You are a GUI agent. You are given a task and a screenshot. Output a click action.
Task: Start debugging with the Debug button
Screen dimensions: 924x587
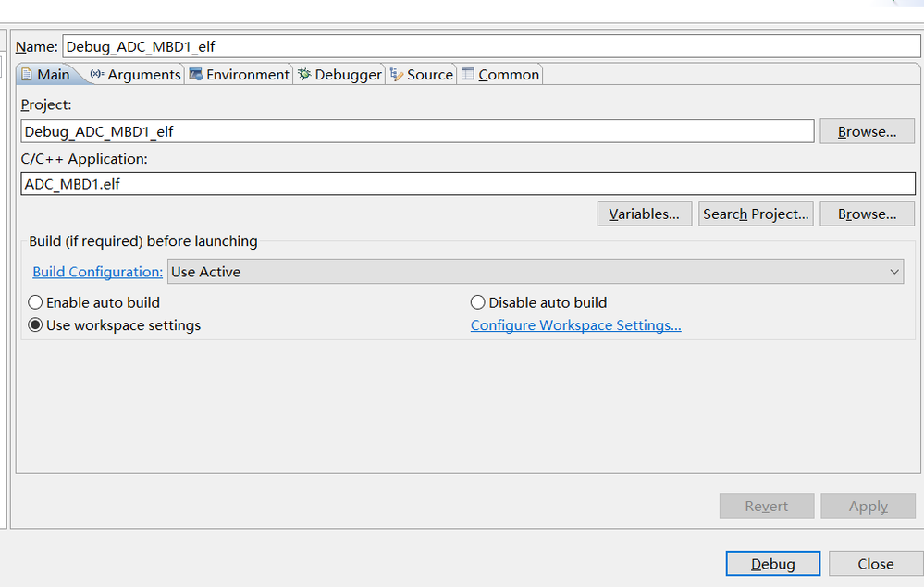point(772,564)
